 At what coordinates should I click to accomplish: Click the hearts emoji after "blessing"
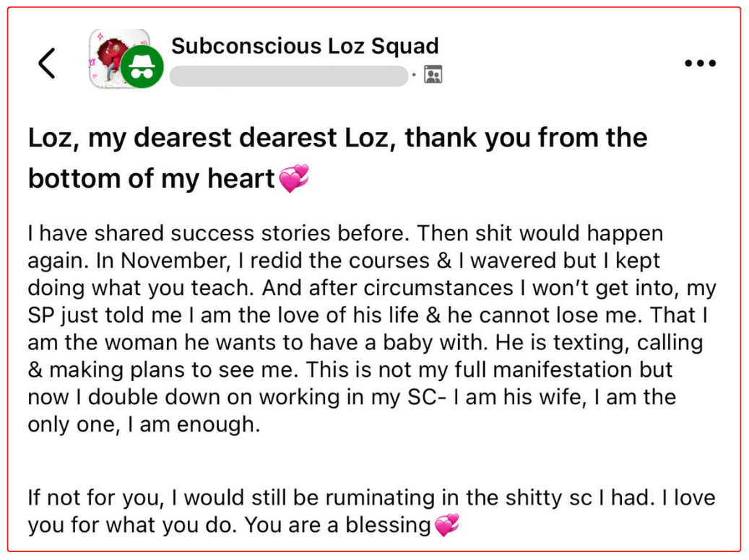point(446,525)
